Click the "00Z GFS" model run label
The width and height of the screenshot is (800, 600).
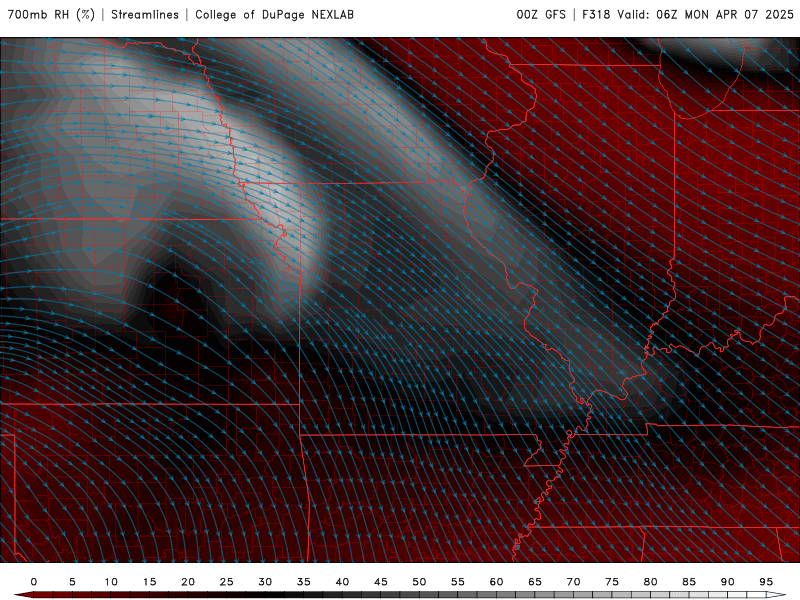[x=541, y=14]
